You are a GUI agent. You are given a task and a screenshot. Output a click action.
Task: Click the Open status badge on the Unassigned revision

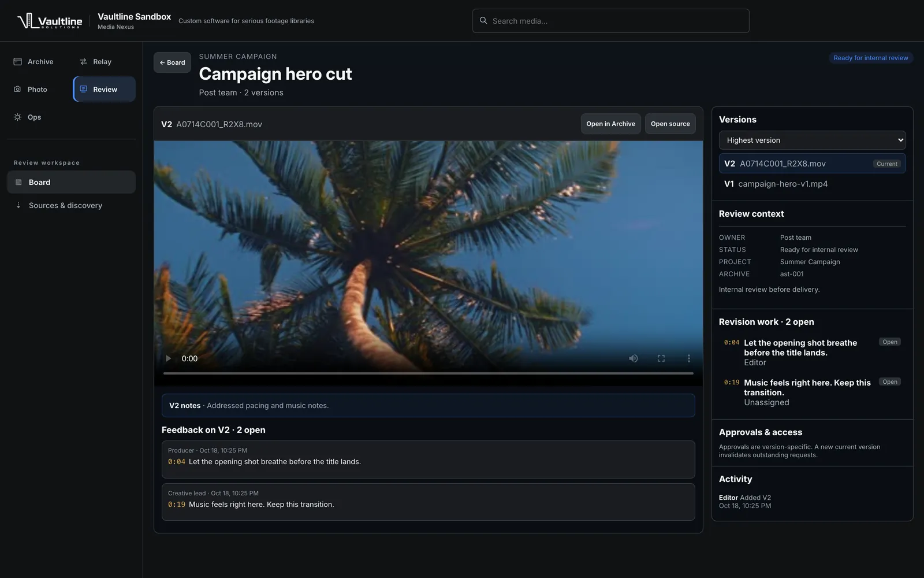click(890, 382)
